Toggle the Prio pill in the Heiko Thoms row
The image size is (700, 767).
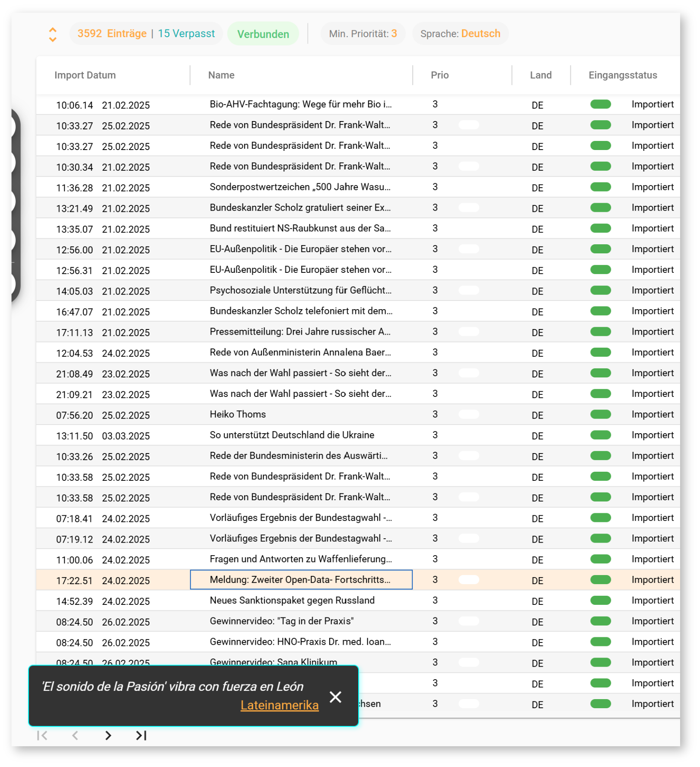469,414
